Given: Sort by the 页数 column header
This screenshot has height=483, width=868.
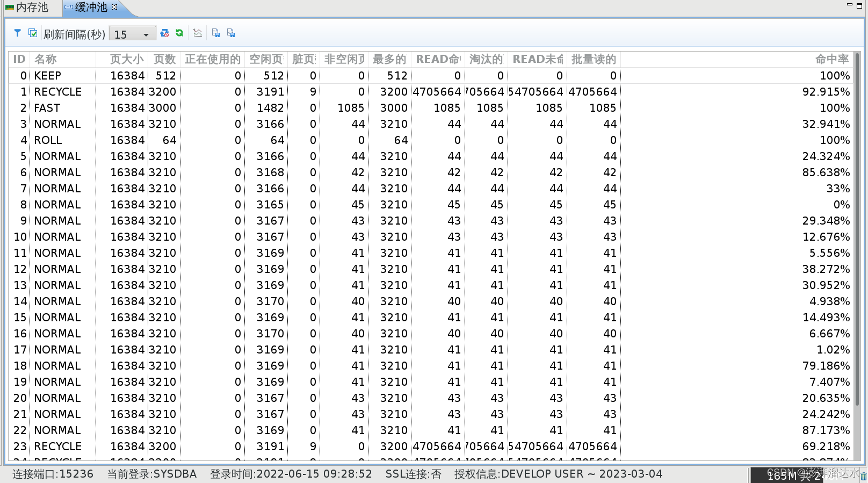Looking at the screenshot, I should (163, 59).
